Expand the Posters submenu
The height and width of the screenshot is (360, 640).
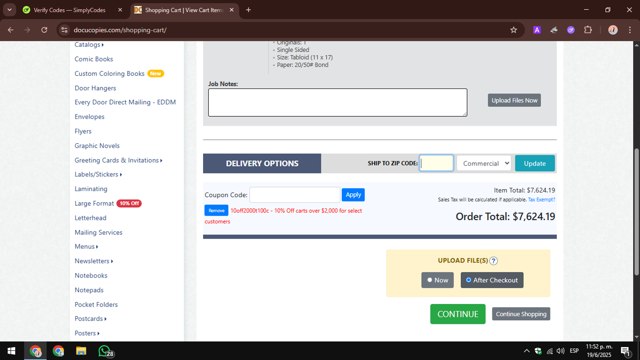[x=87, y=333]
